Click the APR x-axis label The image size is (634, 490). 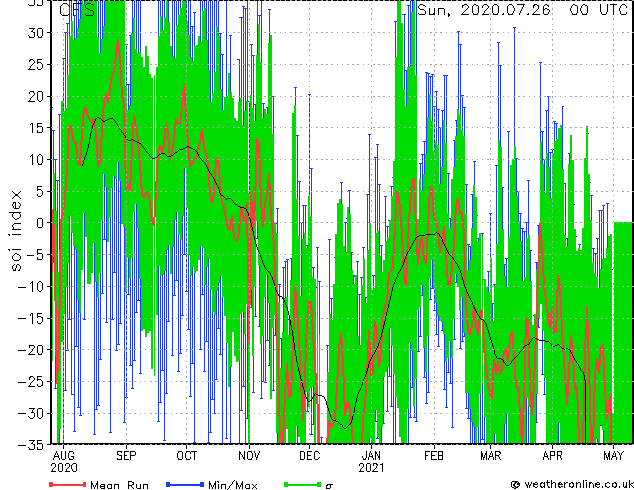point(552,456)
